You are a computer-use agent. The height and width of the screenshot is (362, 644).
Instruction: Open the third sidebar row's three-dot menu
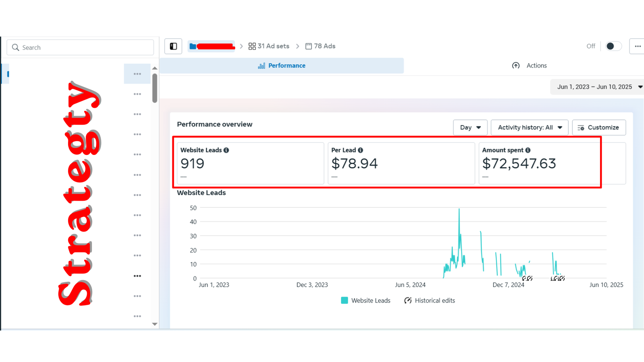coord(137,114)
